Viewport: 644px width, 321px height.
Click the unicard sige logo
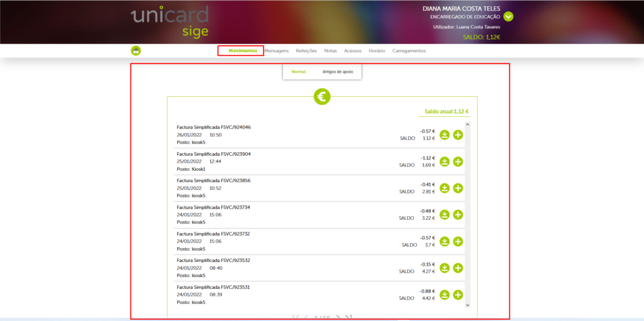click(x=170, y=21)
